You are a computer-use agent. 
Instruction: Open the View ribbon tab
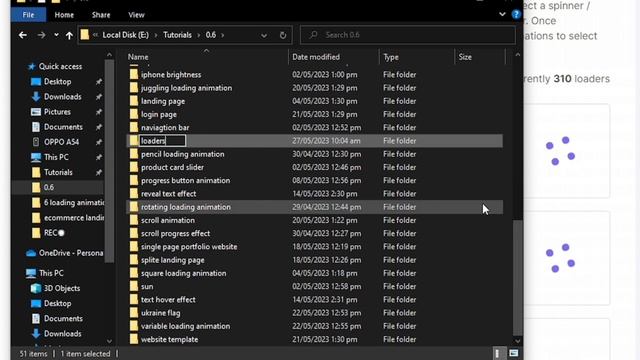(136, 15)
